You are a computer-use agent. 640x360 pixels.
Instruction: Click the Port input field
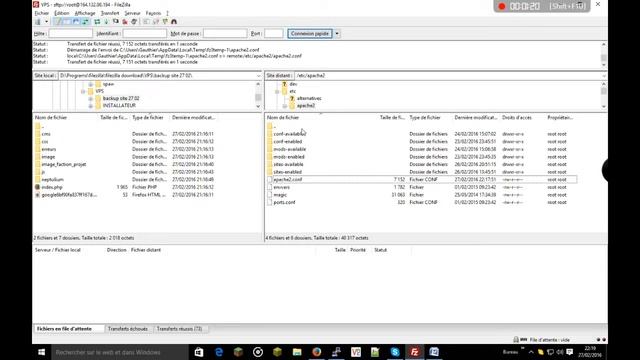(273, 33)
